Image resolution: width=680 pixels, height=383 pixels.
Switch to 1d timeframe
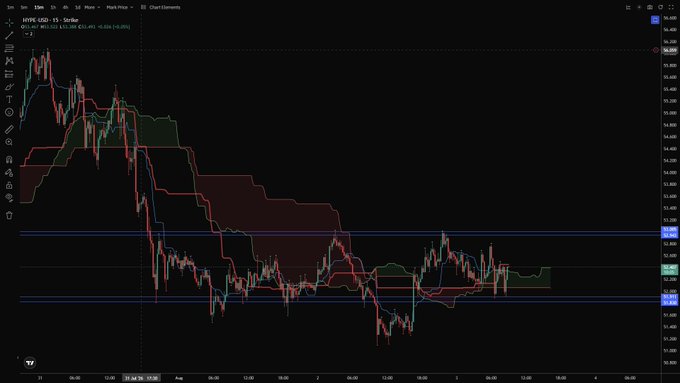point(78,7)
